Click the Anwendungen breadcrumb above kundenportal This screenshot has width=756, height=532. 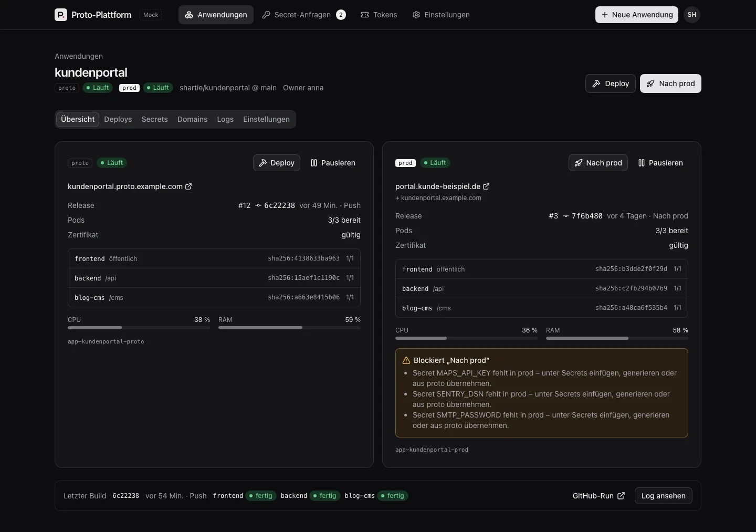[x=79, y=56]
